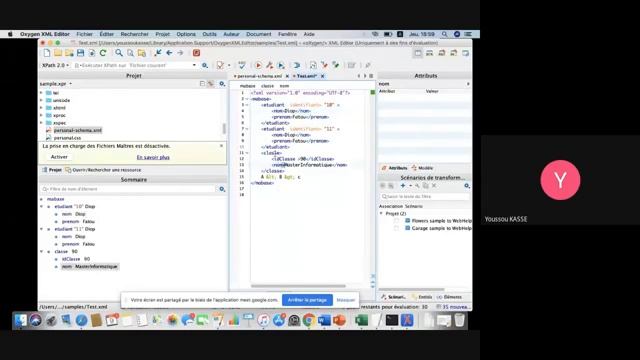This screenshot has width=640, height=360.
Task: Switch to the Modèle tab
Action: [422, 168]
